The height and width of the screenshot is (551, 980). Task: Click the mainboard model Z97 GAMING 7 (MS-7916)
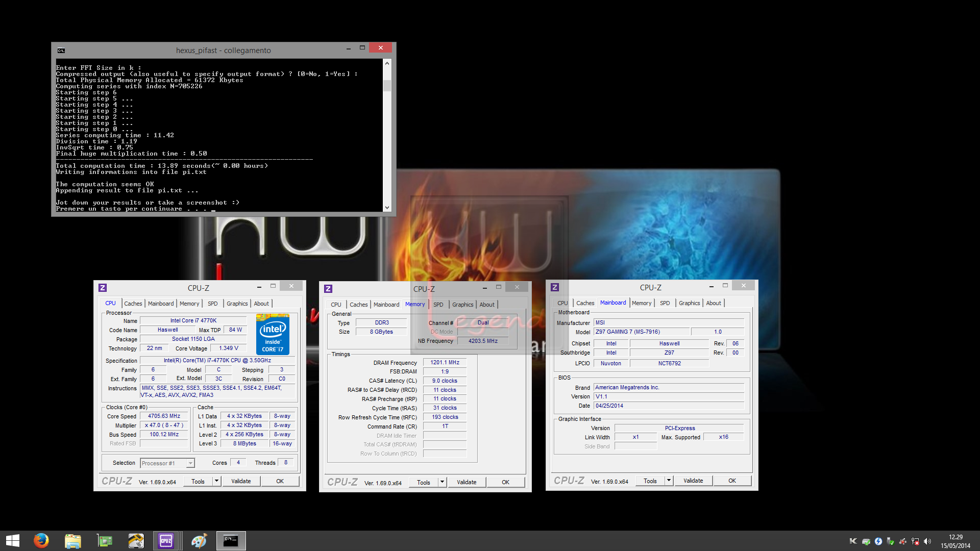(642, 332)
